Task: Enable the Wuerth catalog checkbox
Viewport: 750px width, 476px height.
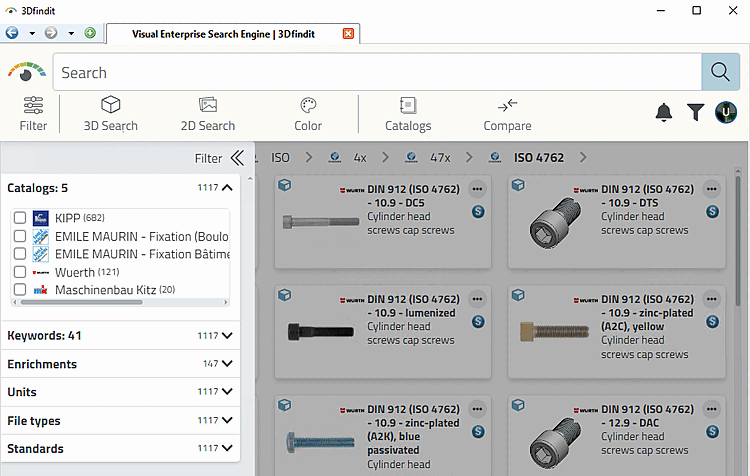Action: pos(20,272)
